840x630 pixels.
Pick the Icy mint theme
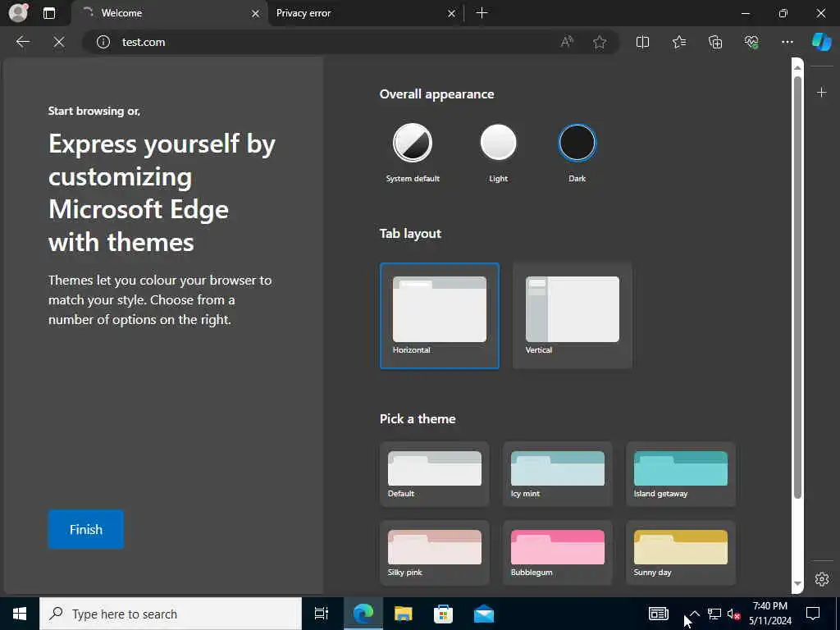click(x=558, y=473)
